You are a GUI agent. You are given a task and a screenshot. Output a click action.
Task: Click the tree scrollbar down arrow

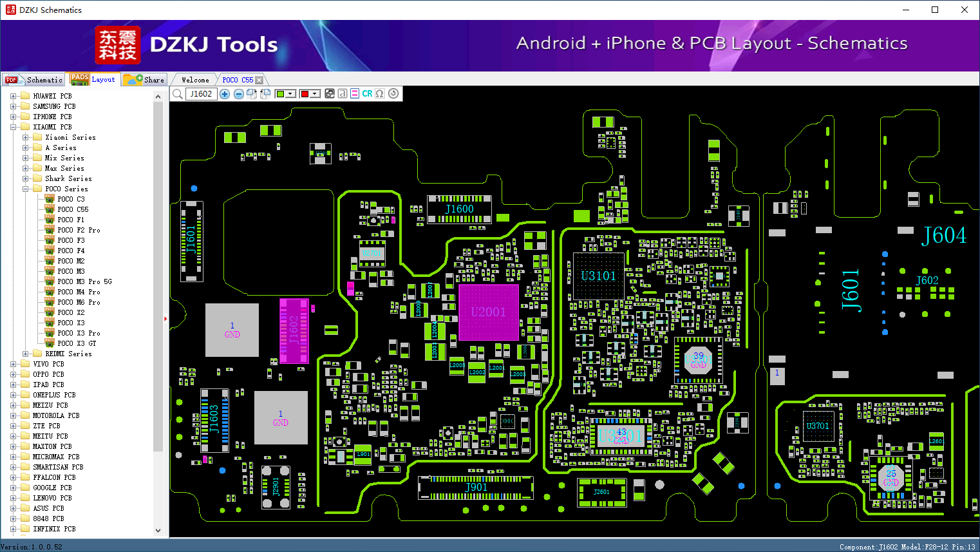158,531
